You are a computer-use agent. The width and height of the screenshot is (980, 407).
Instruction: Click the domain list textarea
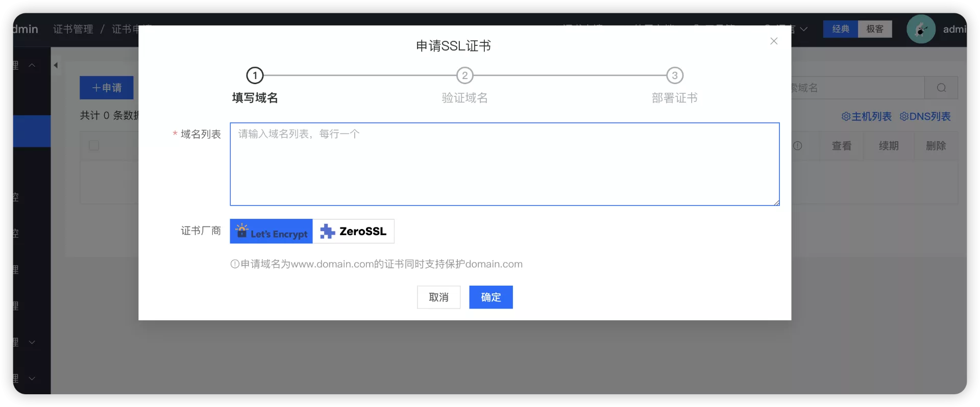(x=504, y=164)
